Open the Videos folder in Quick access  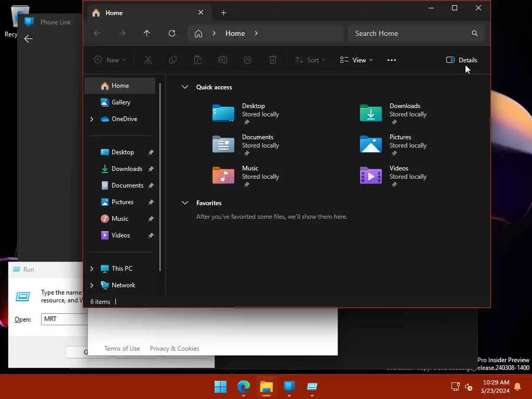tap(393, 176)
